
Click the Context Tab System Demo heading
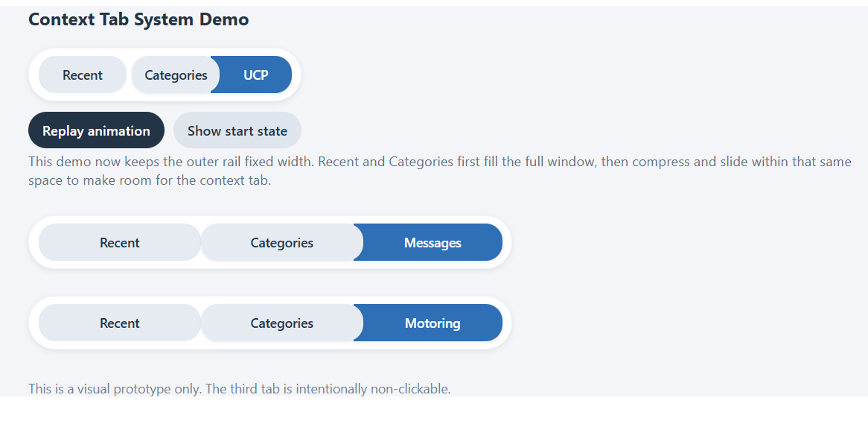coord(138,20)
